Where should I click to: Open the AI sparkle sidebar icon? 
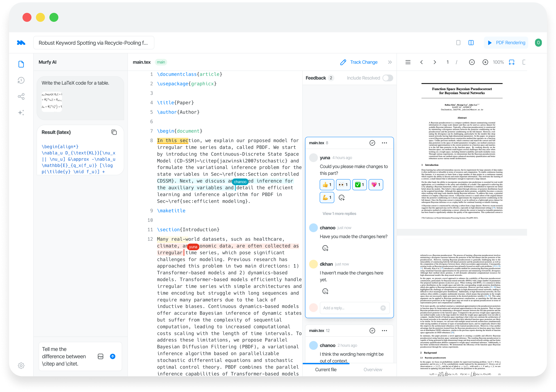click(x=21, y=113)
